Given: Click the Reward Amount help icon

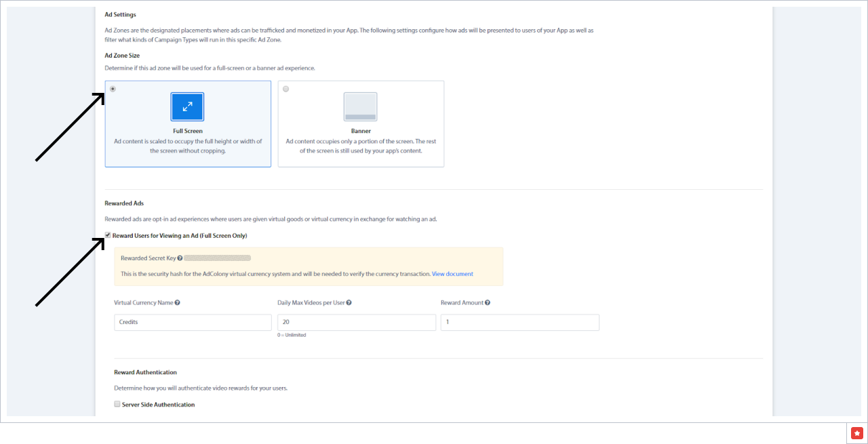Looking at the screenshot, I should 488,303.
